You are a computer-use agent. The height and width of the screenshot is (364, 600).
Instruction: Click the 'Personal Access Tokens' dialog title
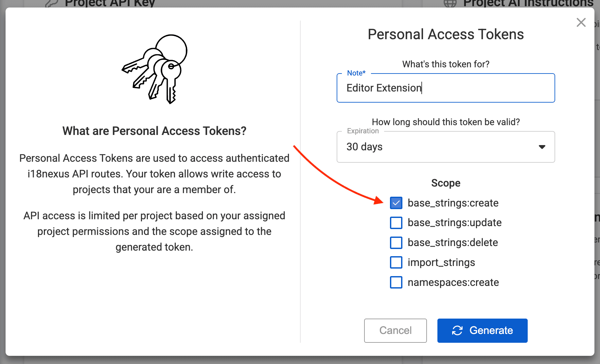446,34
